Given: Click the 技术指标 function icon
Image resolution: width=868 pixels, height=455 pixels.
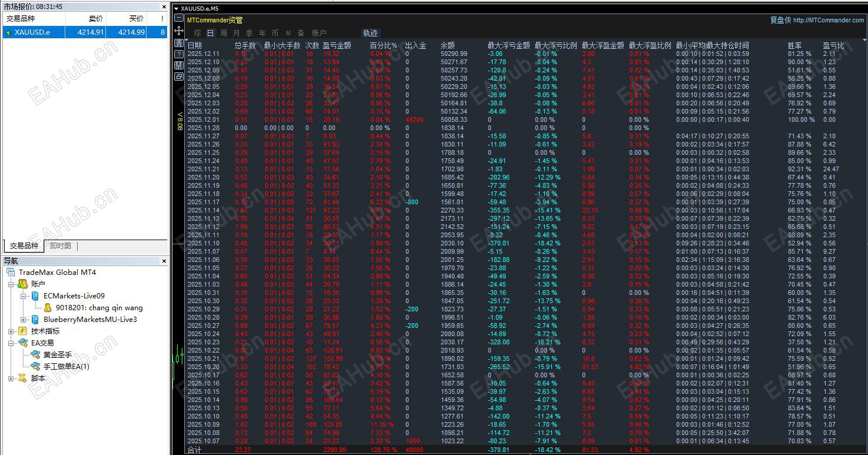Looking at the screenshot, I should click(23, 331).
